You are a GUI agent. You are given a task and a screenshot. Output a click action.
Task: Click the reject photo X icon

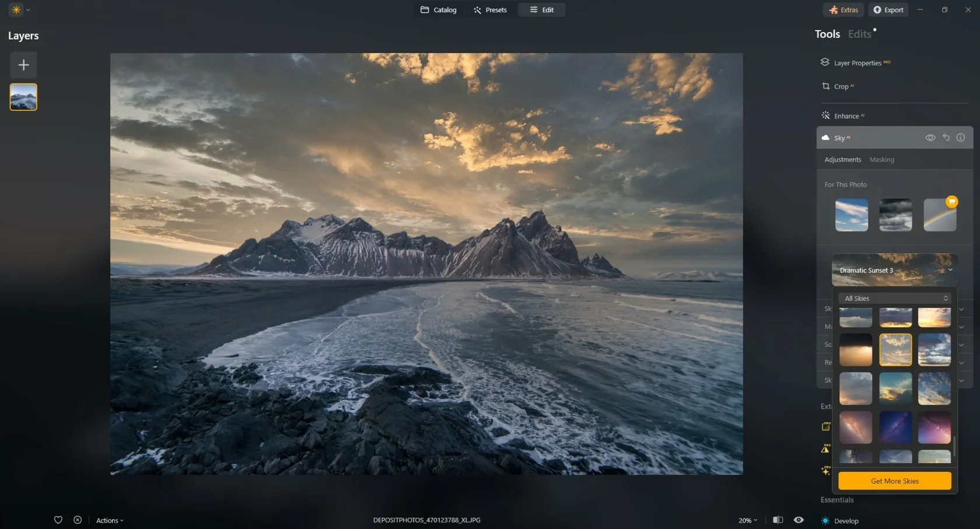point(78,520)
